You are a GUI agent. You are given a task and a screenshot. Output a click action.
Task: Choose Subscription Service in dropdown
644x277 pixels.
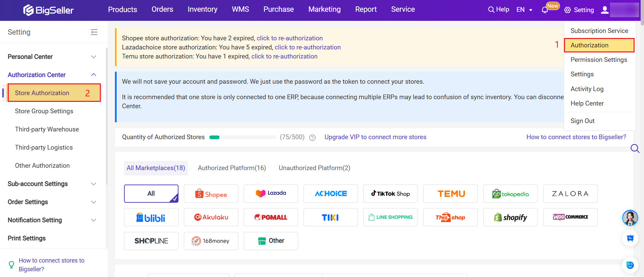tap(599, 31)
